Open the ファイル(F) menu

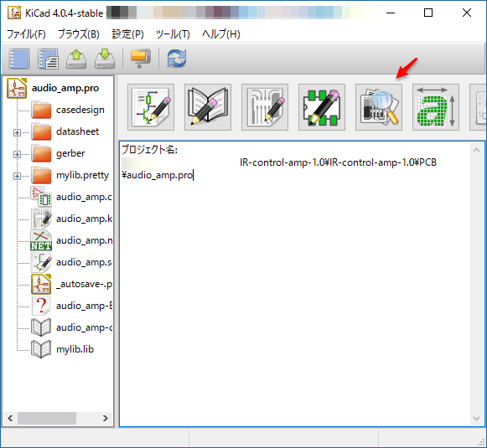pyautogui.click(x=26, y=33)
